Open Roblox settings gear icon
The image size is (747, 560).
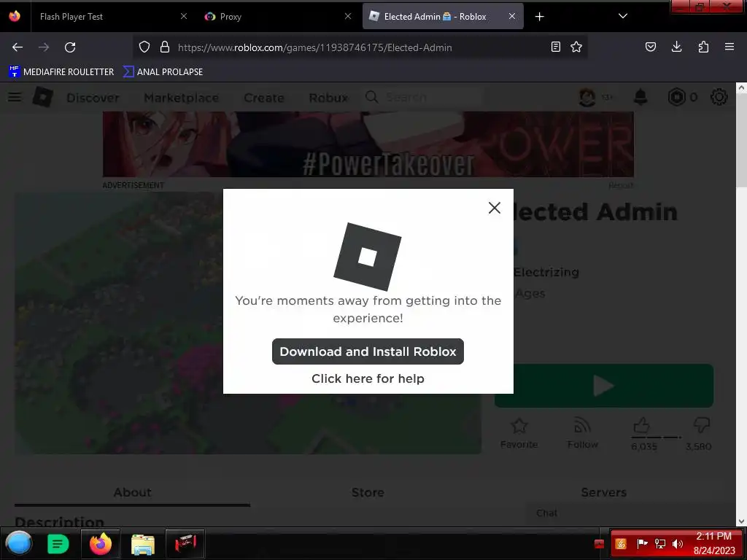tap(719, 97)
